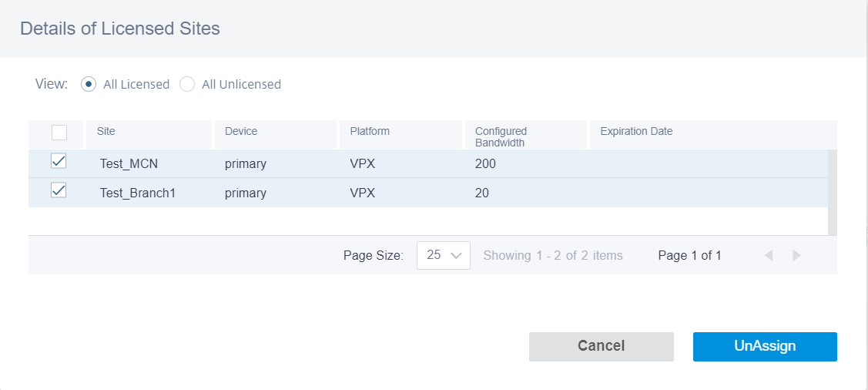Click the 200 bandwidth value cell
Image resolution: width=868 pixels, height=390 pixels.
[485, 163]
